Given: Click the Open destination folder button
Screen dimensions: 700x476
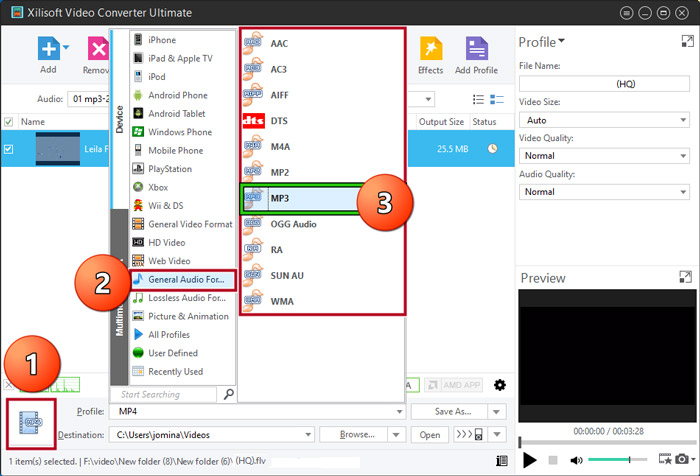Looking at the screenshot, I should [429, 435].
